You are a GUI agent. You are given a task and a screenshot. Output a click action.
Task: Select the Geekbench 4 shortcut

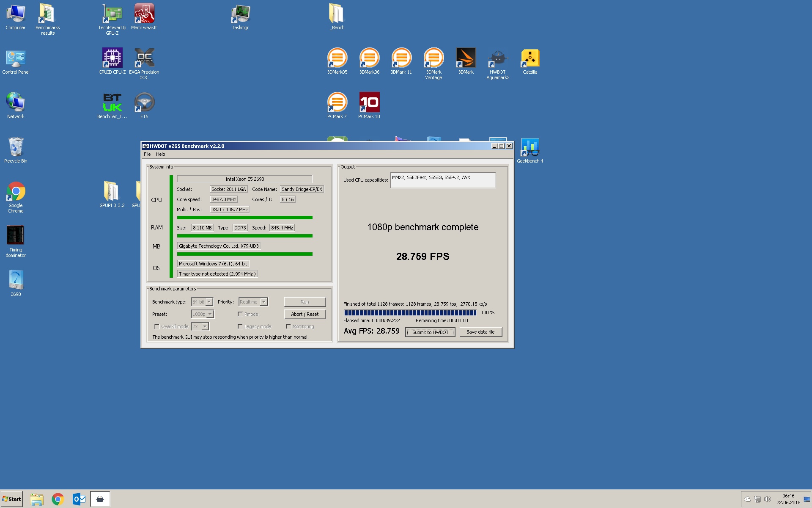[530, 151]
